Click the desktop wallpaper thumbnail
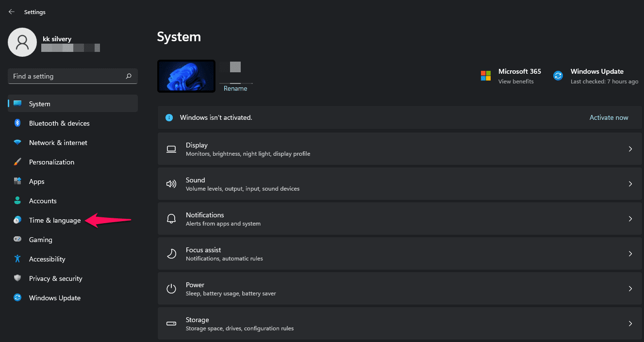This screenshot has height=342, width=644. (x=186, y=76)
